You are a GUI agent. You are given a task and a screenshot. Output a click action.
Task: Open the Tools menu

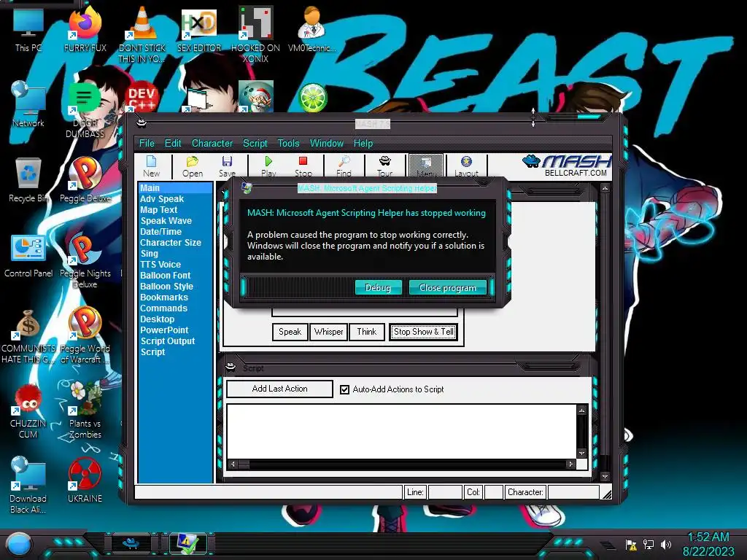[288, 144]
